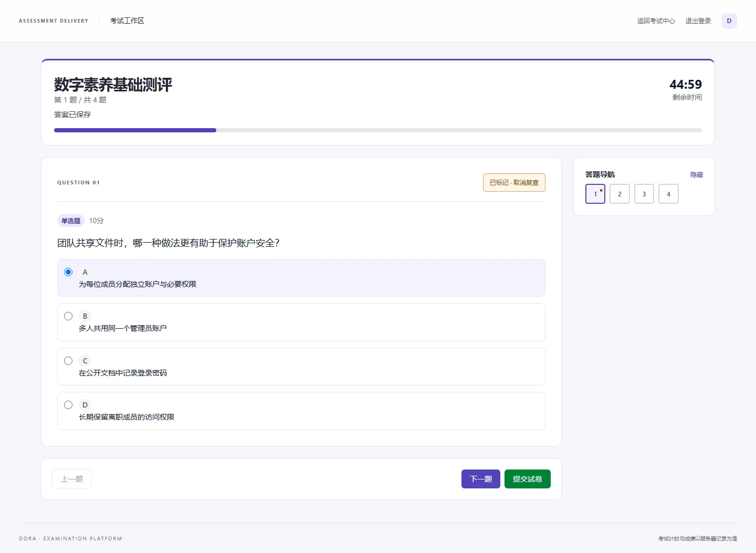Click the QUESTION 01 label
Viewport: 756px width, 553px height.
click(x=78, y=183)
